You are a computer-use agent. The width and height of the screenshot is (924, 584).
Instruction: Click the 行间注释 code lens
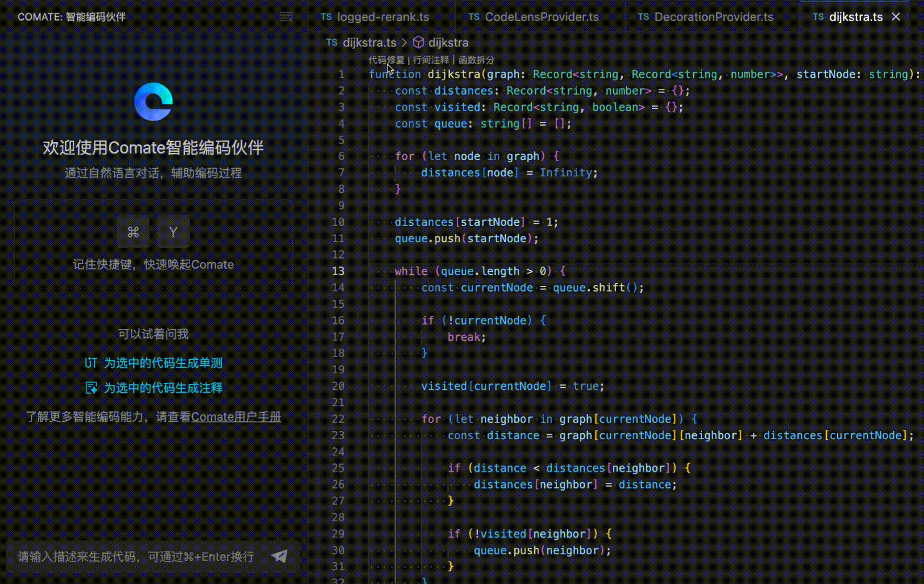click(x=431, y=59)
